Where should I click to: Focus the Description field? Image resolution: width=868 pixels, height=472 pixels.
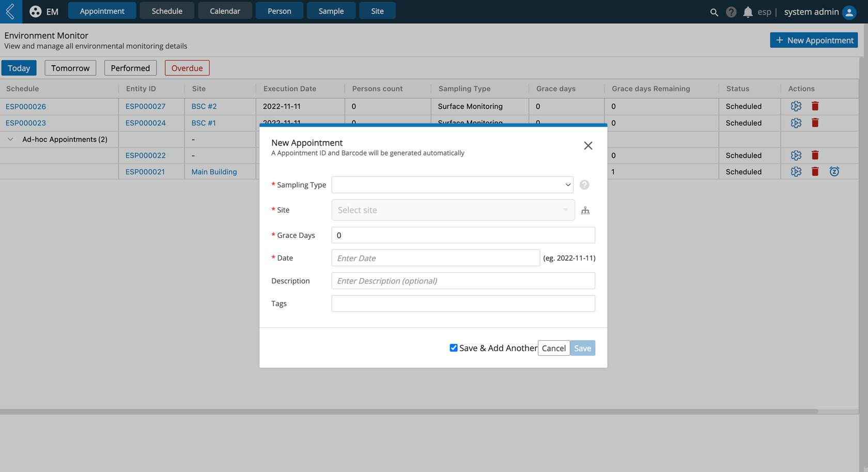pos(463,281)
